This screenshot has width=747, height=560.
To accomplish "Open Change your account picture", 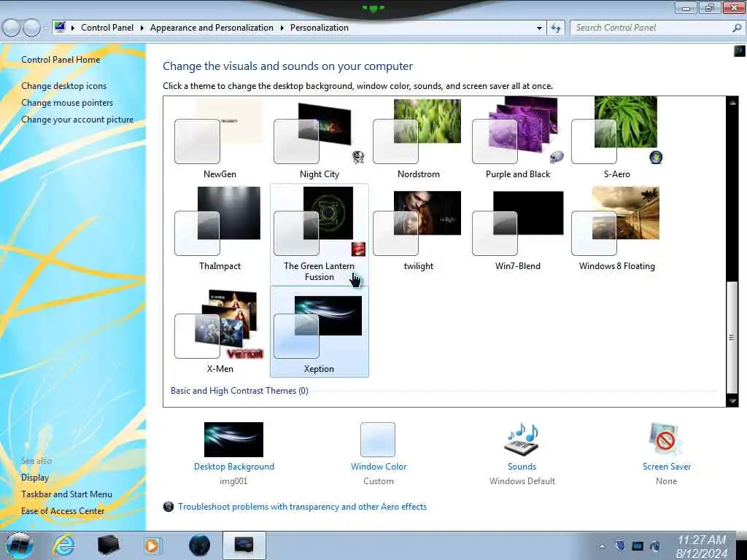I will [77, 120].
